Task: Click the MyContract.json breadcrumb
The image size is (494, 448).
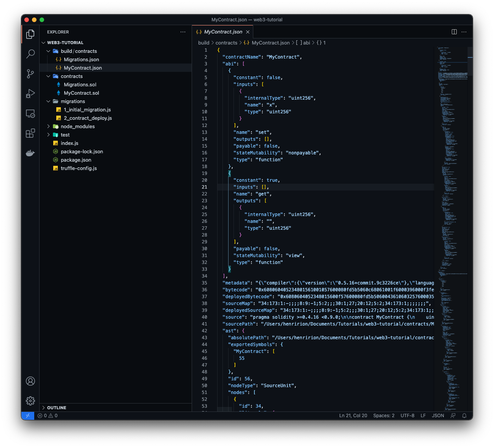Action: 267,43
